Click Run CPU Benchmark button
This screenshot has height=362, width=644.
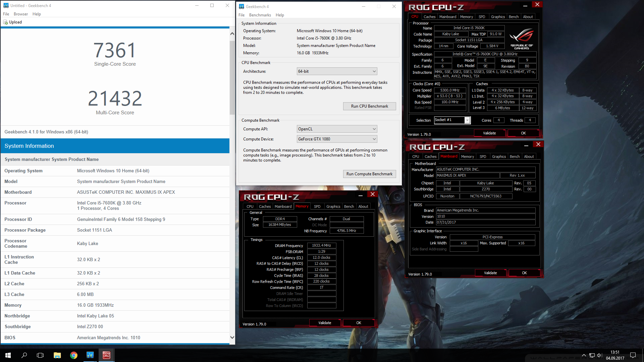tap(369, 106)
